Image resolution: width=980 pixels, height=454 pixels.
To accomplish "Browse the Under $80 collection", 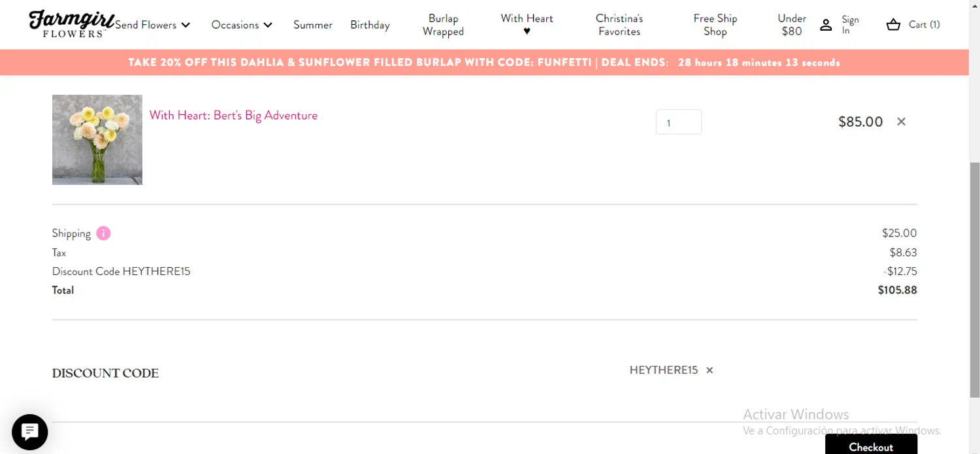I will (x=792, y=25).
